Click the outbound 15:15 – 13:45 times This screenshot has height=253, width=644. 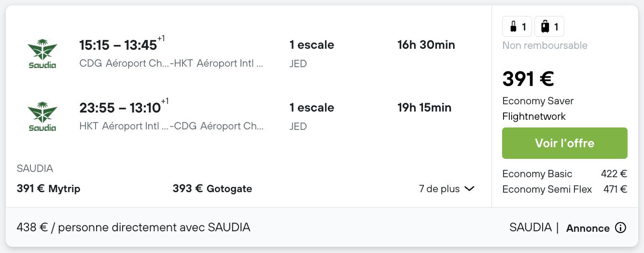[118, 45]
